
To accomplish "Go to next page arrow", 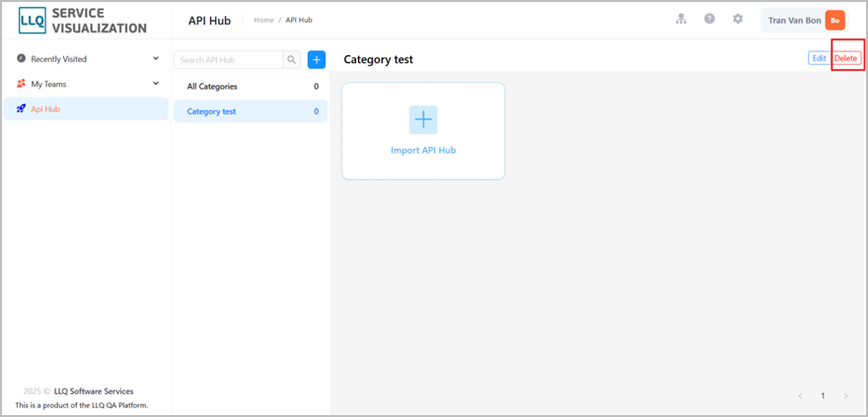I will click(x=845, y=395).
